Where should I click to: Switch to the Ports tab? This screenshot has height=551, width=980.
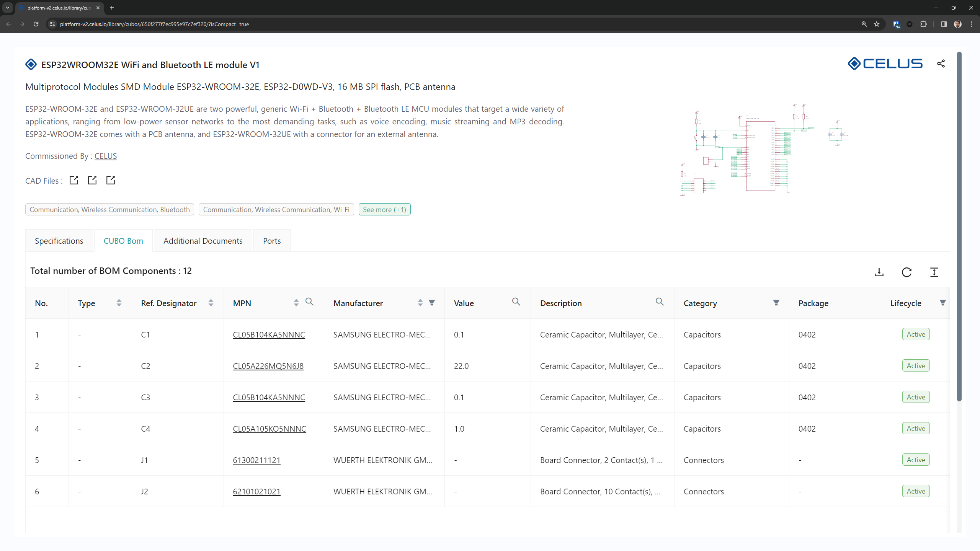click(x=272, y=241)
